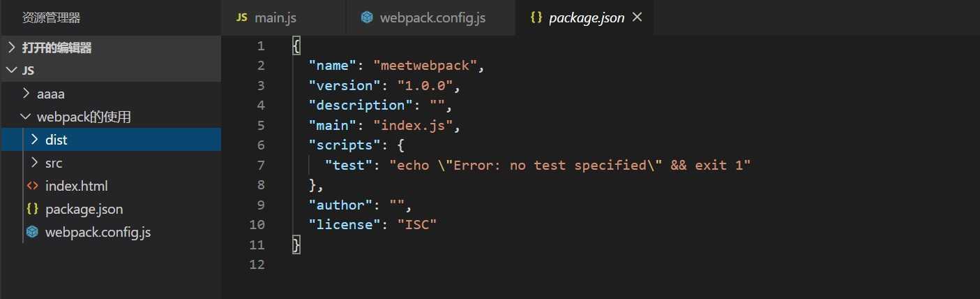
Task: Click the webpack cube icon beside webpack.config.js in explorer
Action: tap(32, 232)
